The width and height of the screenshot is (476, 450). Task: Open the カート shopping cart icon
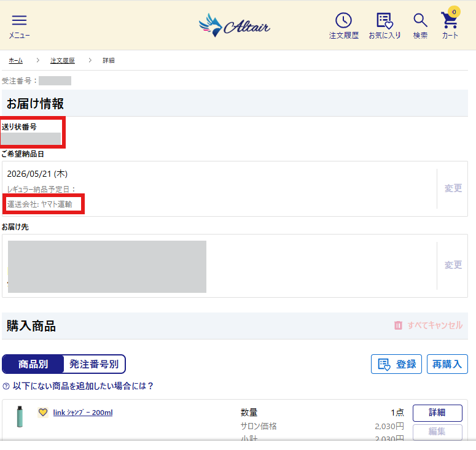tap(450, 19)
